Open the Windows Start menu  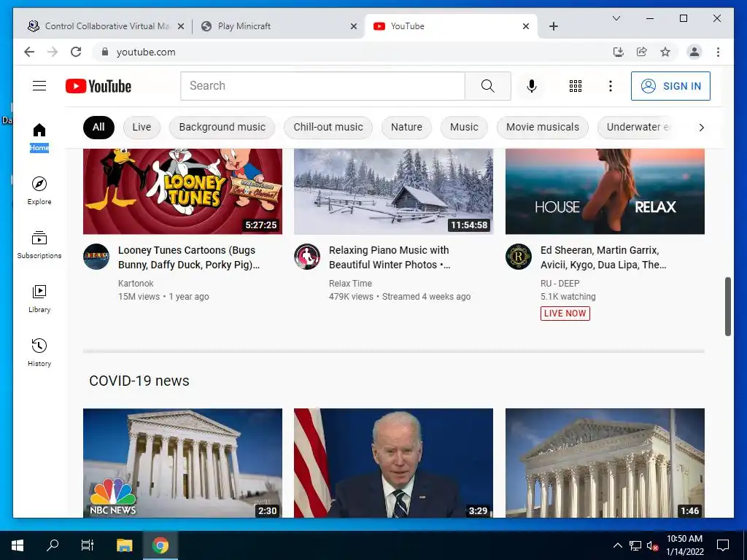click(18, 545)
